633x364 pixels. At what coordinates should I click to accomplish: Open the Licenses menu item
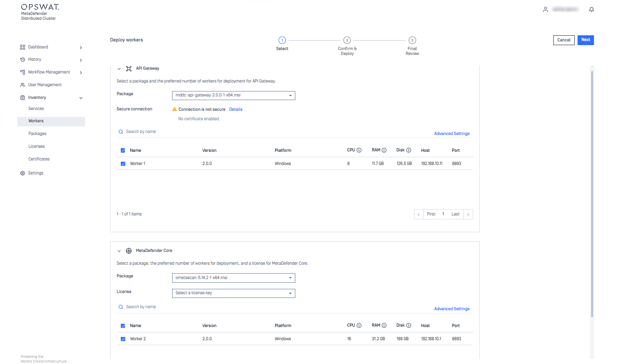point(37,147)
